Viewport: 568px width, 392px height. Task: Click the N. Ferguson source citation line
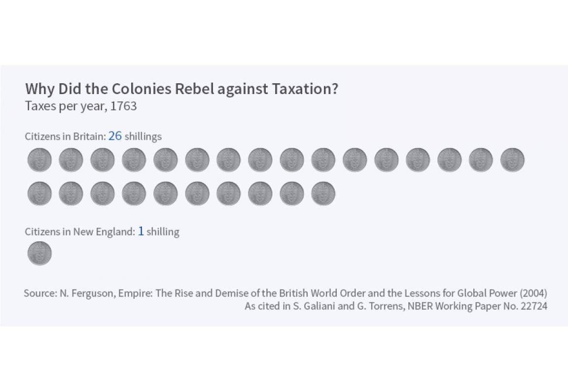(x=285, y=293)
